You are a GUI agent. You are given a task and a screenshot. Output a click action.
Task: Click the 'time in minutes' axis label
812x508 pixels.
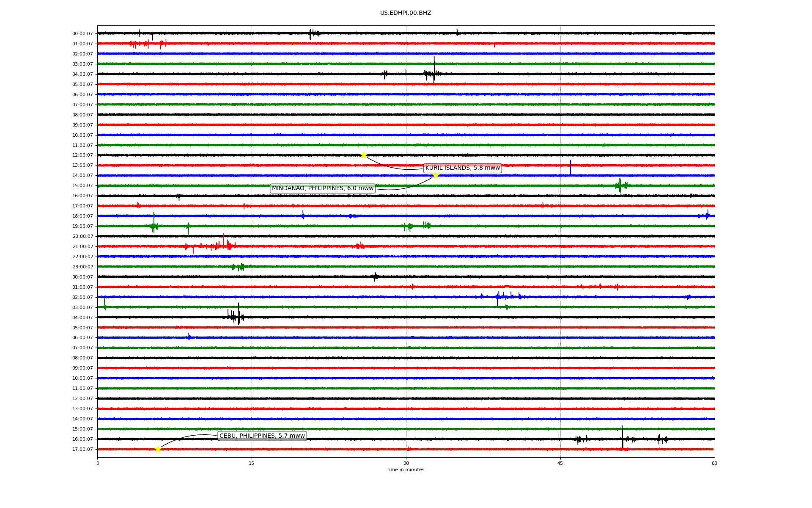(x=405, y=470)
